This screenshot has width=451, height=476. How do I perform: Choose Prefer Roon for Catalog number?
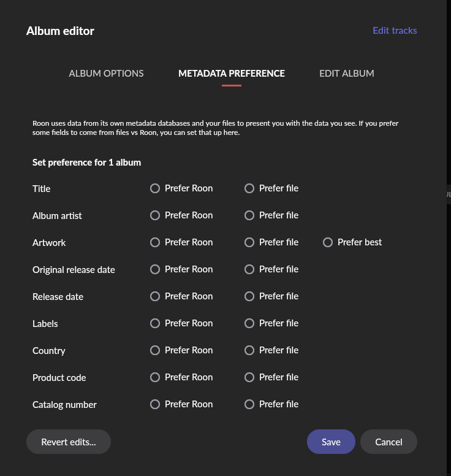point(155,404)
